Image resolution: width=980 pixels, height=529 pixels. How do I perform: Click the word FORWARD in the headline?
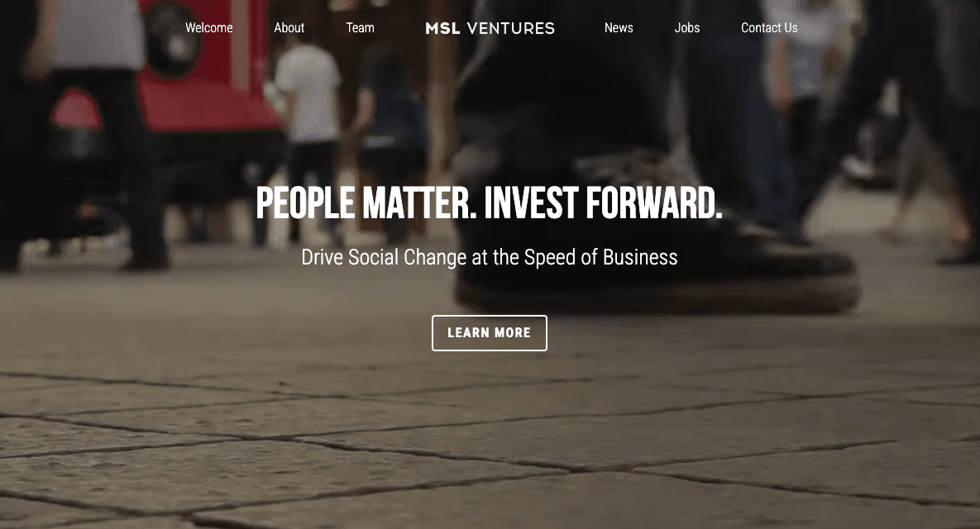tap(654, 203)
